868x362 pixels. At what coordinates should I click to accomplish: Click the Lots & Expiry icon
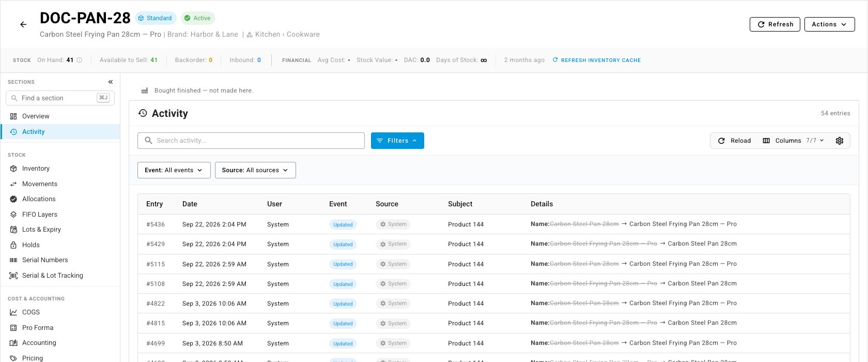[x=13, y=230]
